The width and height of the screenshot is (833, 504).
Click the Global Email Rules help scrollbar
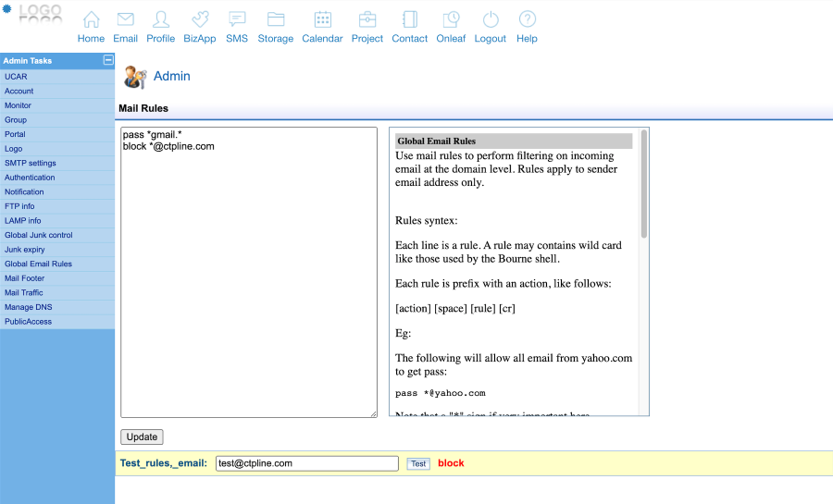coord(644,185)
